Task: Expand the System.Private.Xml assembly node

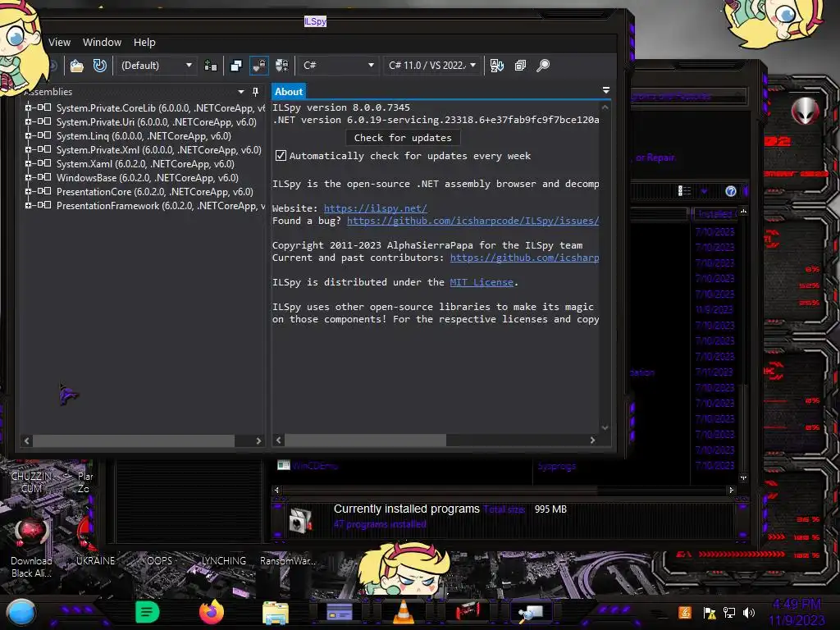Action: coord(28,149)
